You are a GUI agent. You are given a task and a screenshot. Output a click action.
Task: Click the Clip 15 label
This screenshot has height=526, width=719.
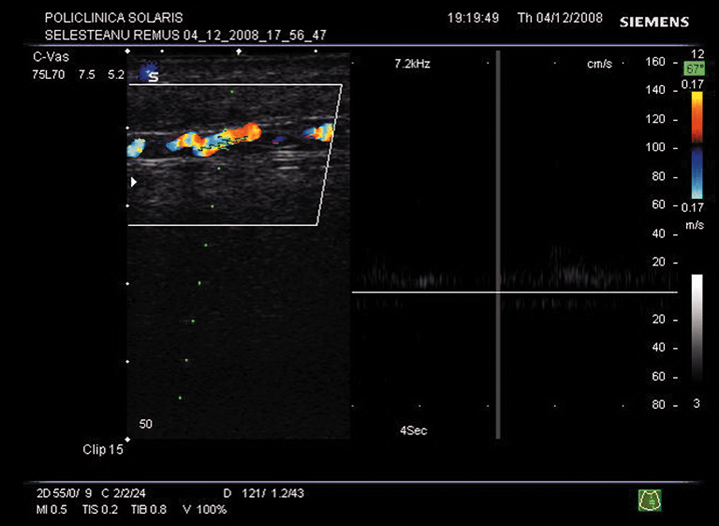(103, 450)
